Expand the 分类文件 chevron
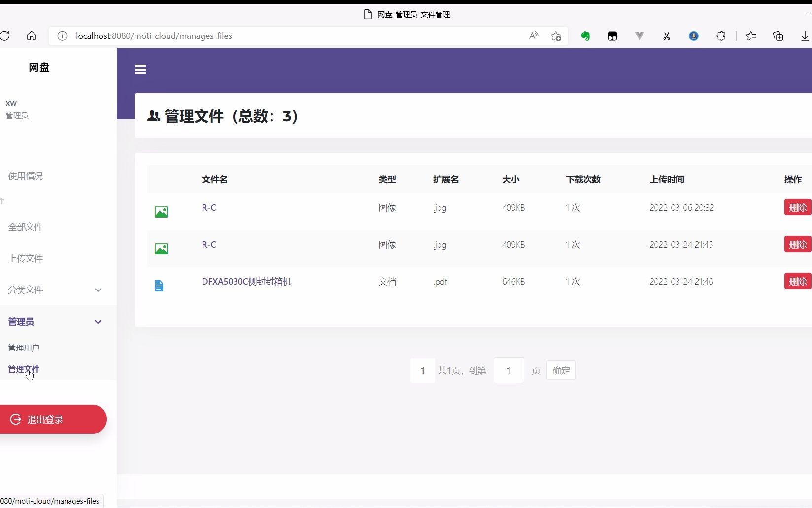The image size is (812, 508). click(x=98, y=290)
